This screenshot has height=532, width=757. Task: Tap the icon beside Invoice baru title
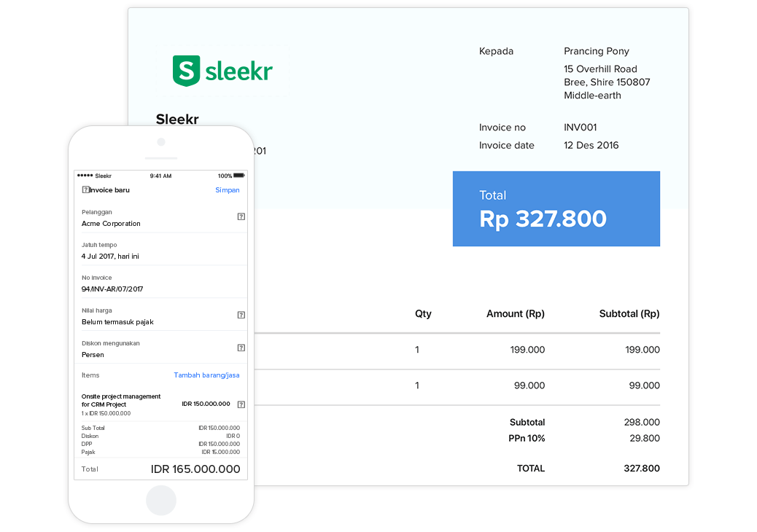tap(84, 189)
